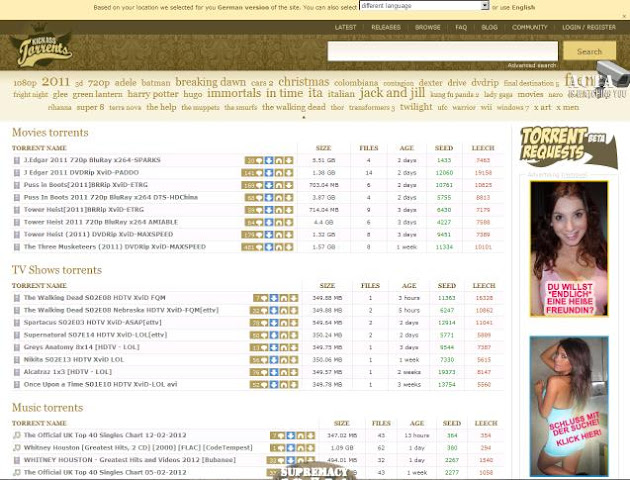Download torrent file for Supernatural S07E14
The width and height of the screenshot is (630, 480).
[294, 335]
